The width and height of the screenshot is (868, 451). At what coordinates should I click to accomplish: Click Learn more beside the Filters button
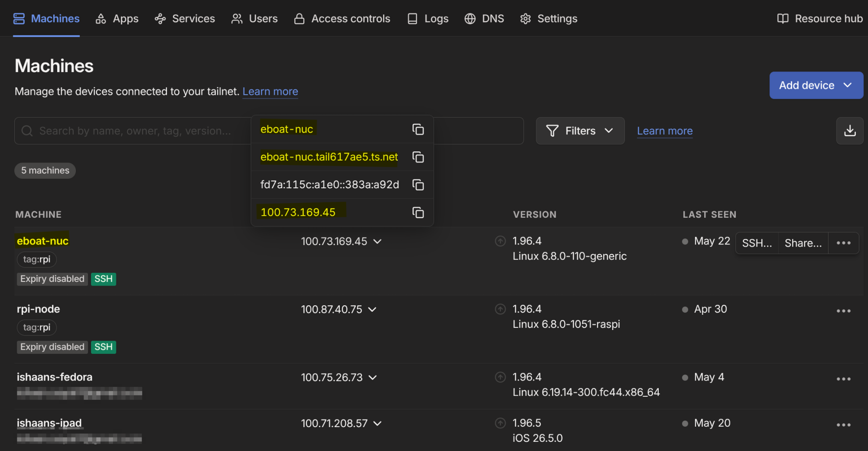point(665,131)
